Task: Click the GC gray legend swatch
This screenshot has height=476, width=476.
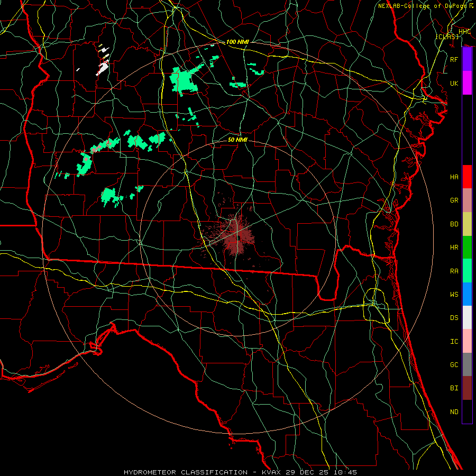Action: (x=467, y=364)
